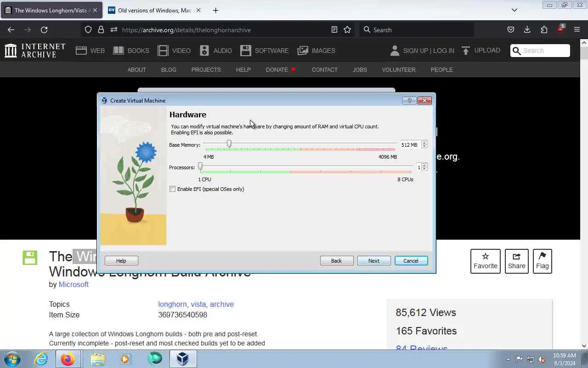Click SIGN UP | LOG IN

tap(429, 51)
